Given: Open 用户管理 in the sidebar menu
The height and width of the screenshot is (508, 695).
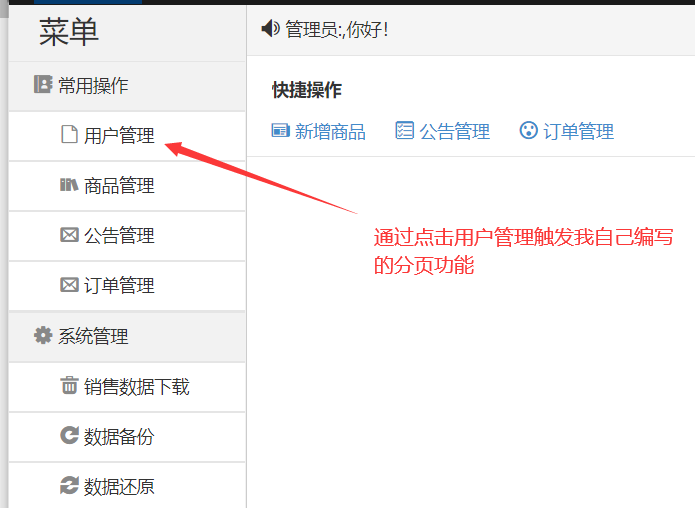Looking at the screenshot, I should click(x=127, y=136).
